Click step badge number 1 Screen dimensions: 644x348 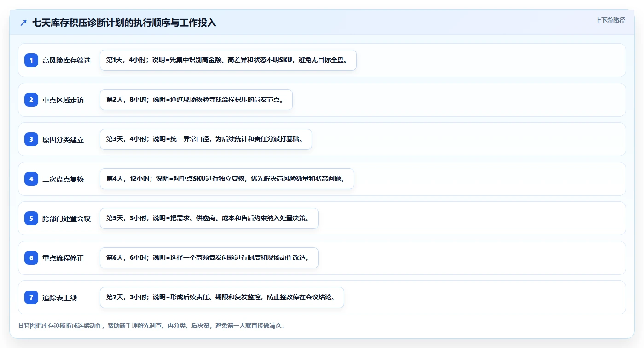point(31,60)
